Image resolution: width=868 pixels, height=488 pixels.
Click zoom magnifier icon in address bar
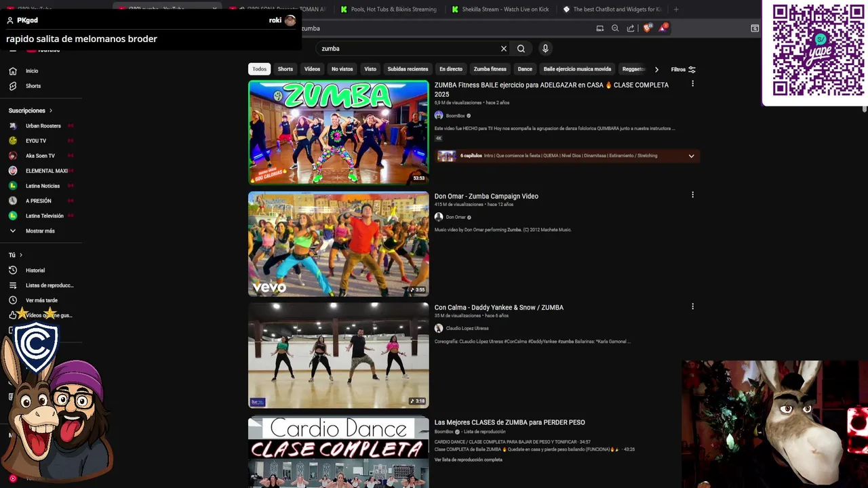click(615, 28)
